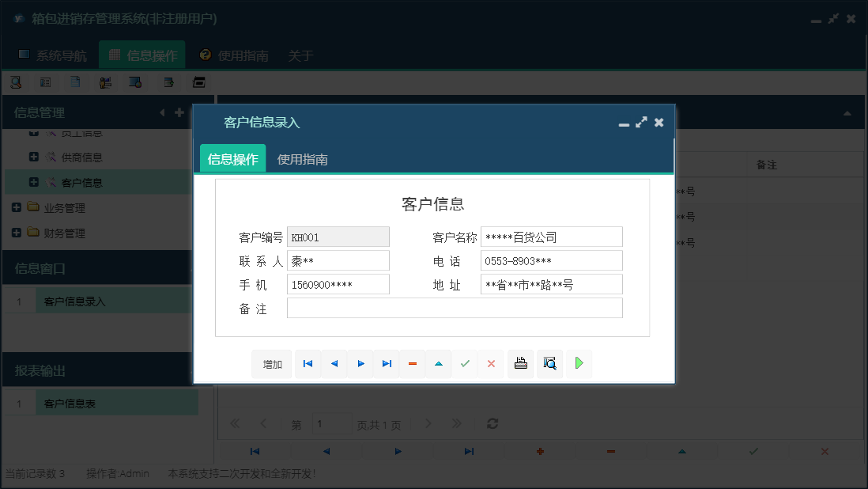The width and height of the screenshot is (868, 489).
Task: Confirm the record with the green checkmark icon
Action: pos(465,363)
